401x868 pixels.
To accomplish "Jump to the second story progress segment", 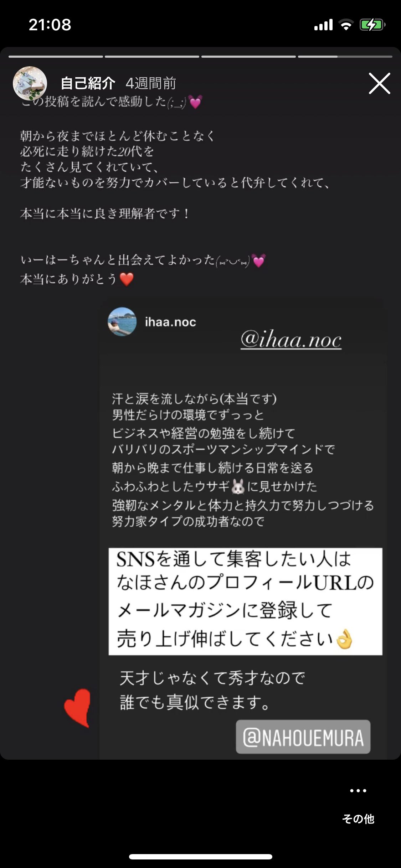I will click(152, 57).
